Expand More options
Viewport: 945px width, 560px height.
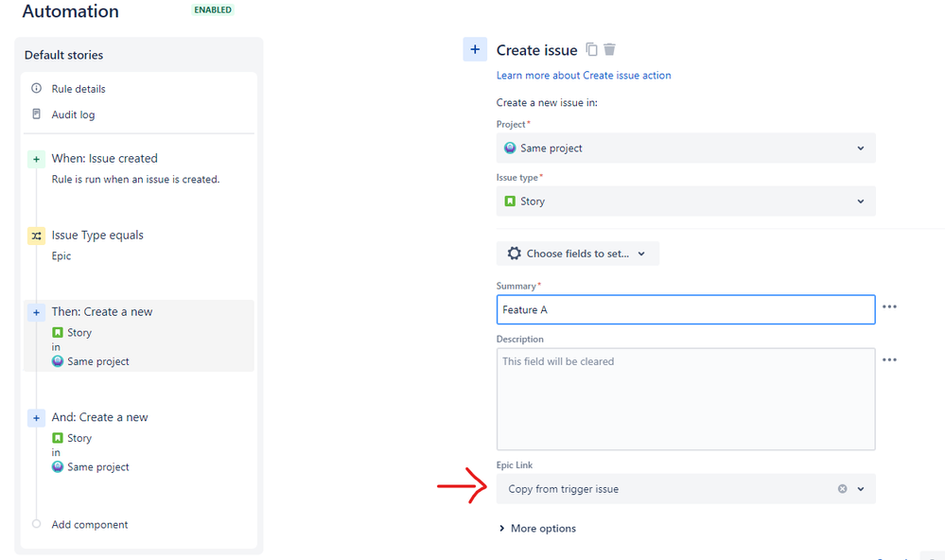point(537,528)
